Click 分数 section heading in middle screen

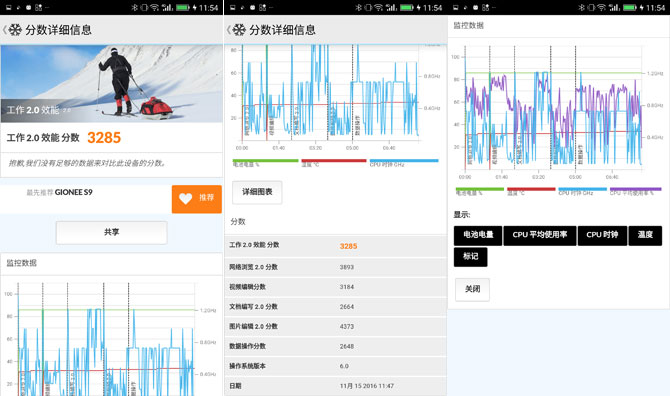coord(238,221)
